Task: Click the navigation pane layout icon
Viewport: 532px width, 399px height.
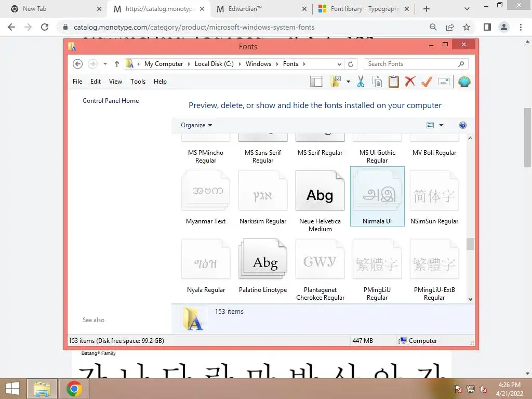Action: (x=316, y=82)
